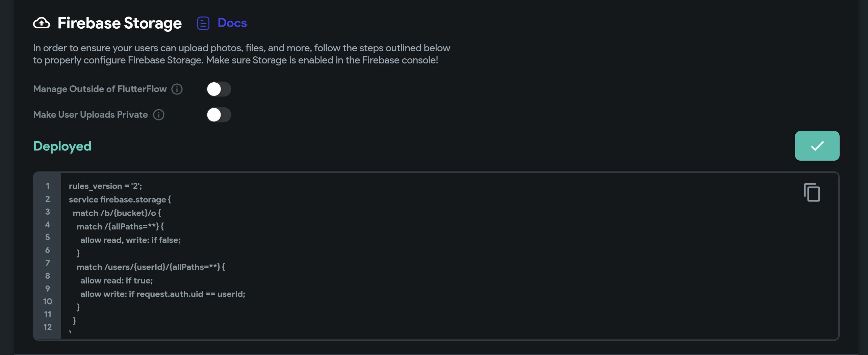The height and width of the screenshot is (355, 868).
Task: Click the Make User Uploads Private label
Action: coord(90,115)
